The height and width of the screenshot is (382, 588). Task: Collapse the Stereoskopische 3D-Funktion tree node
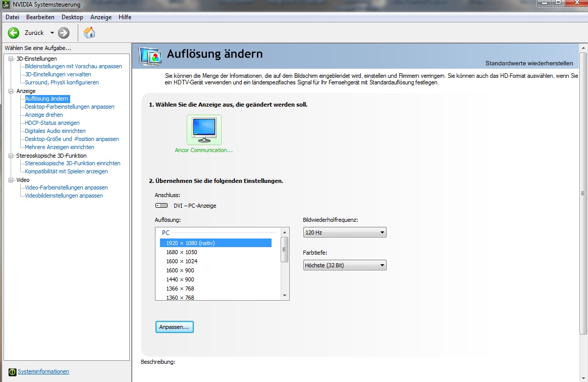(11, 155)
